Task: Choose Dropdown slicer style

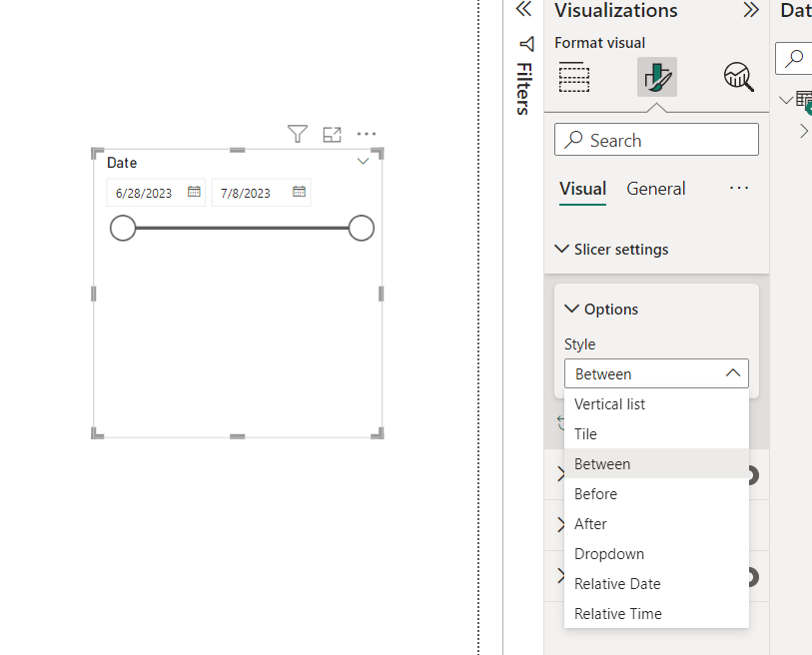Action: [x=656, y=553]
